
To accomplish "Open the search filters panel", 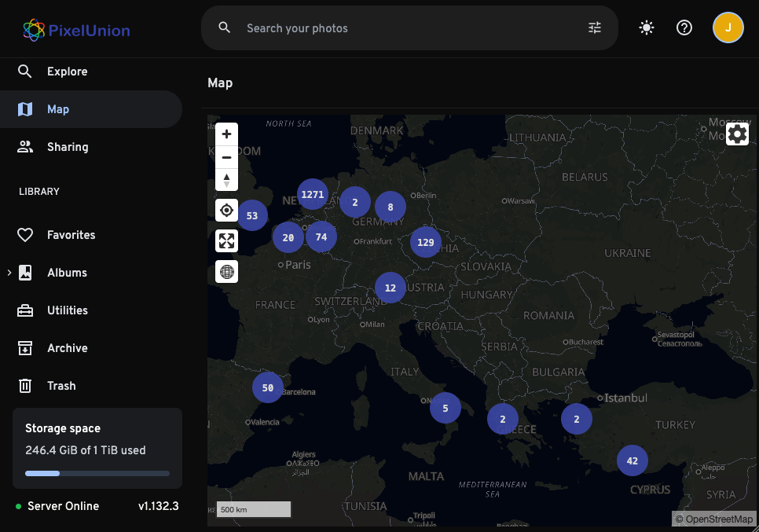I will [595, 28].
